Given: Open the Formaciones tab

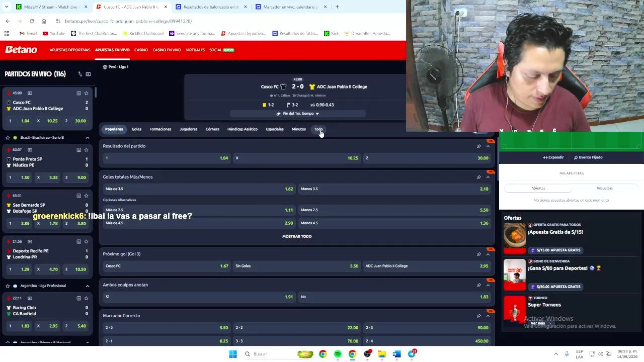Looking at the screenshot, I should pos(160,129).
